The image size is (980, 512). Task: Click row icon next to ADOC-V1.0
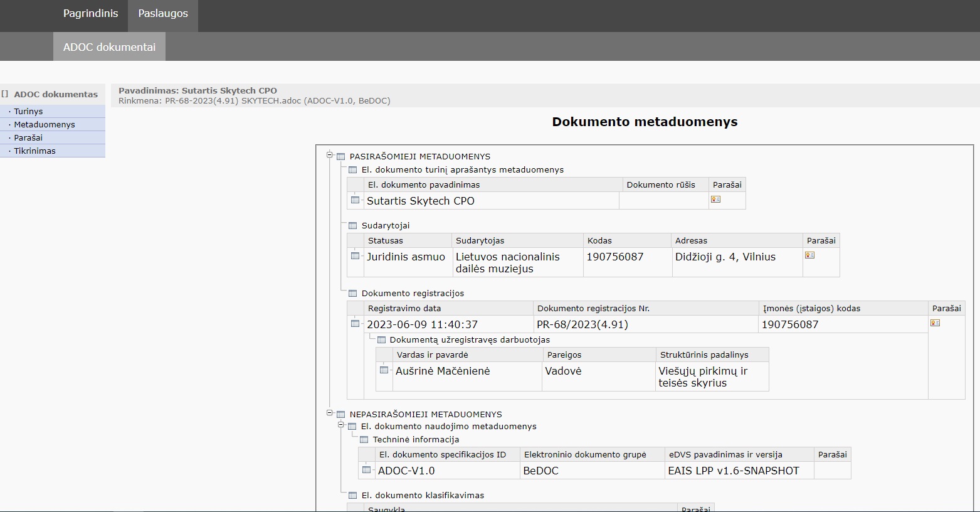367,470
